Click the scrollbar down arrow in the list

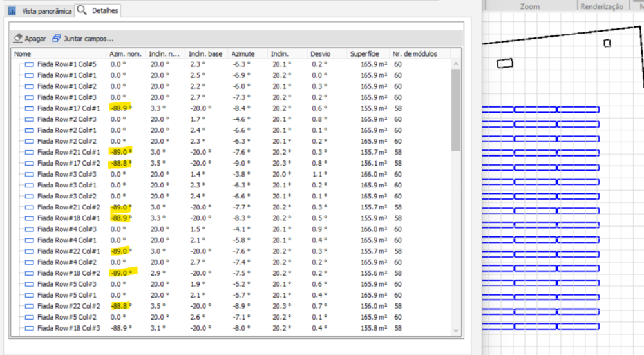pos(456,331)
